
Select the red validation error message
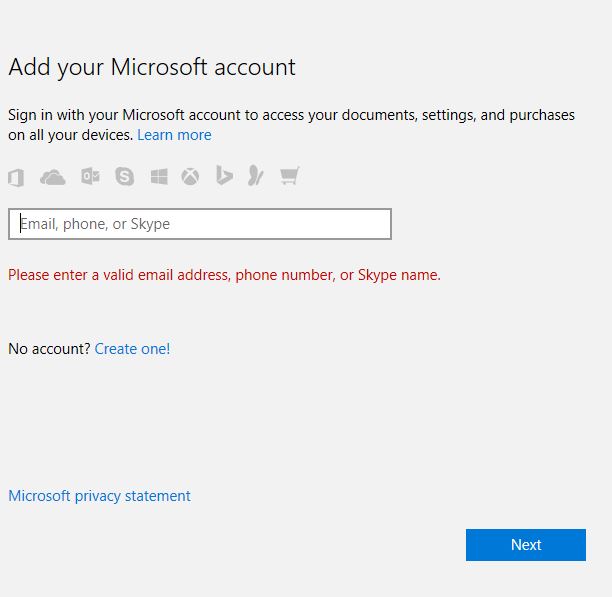(224, 275)
